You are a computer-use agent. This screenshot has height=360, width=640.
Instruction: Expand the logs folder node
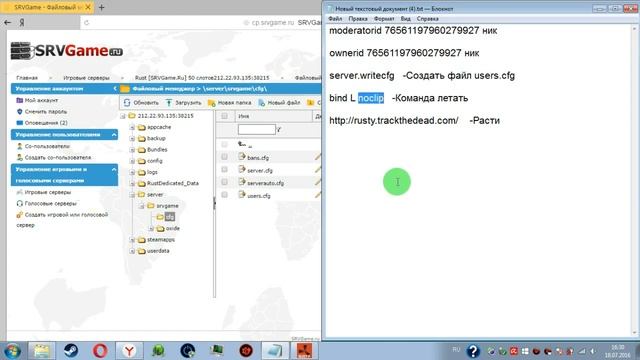[x=132, y=172]
